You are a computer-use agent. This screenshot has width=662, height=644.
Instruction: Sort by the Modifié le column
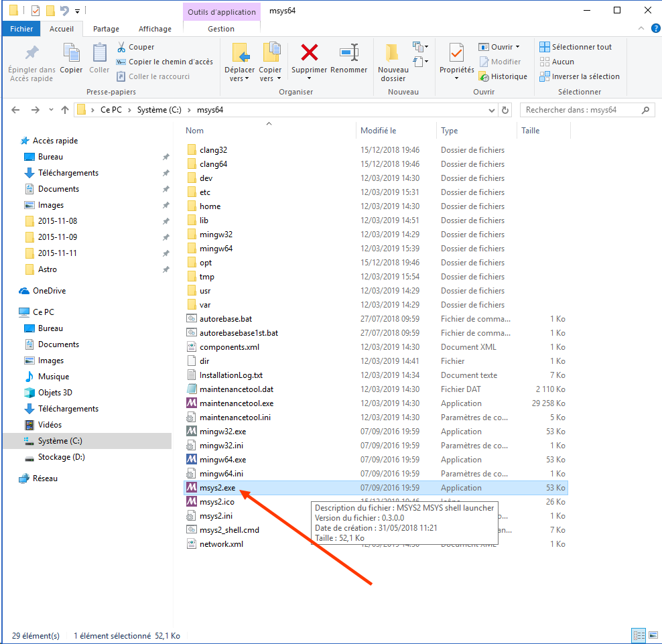click(x=379, y=131)
